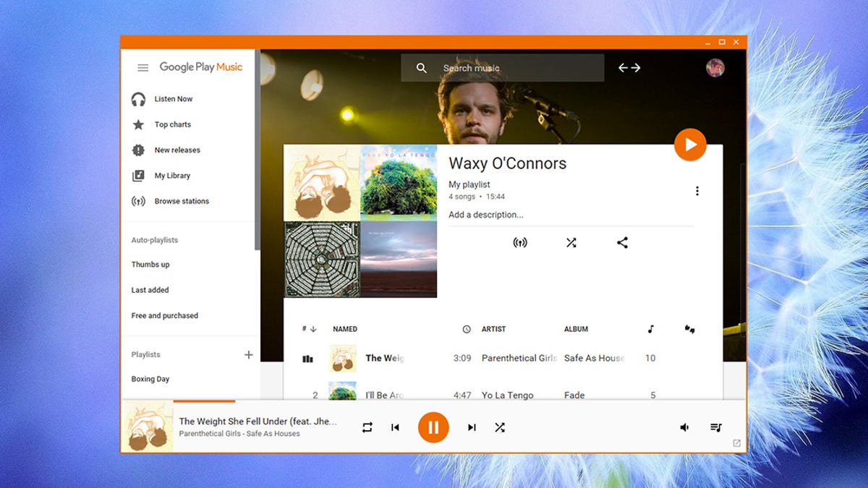Viewport: 868px width, 488px height.
Task: Pause the current song
Action: click(433, 427)
